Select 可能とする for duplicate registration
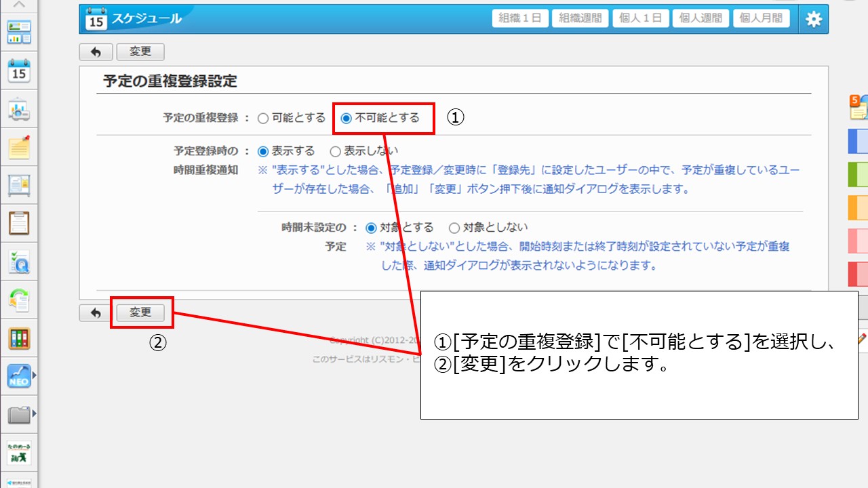 (x=263, y=119)
